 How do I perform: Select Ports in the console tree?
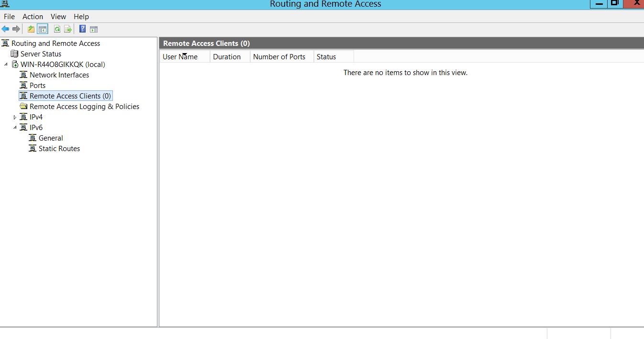(x=37, y=86)
